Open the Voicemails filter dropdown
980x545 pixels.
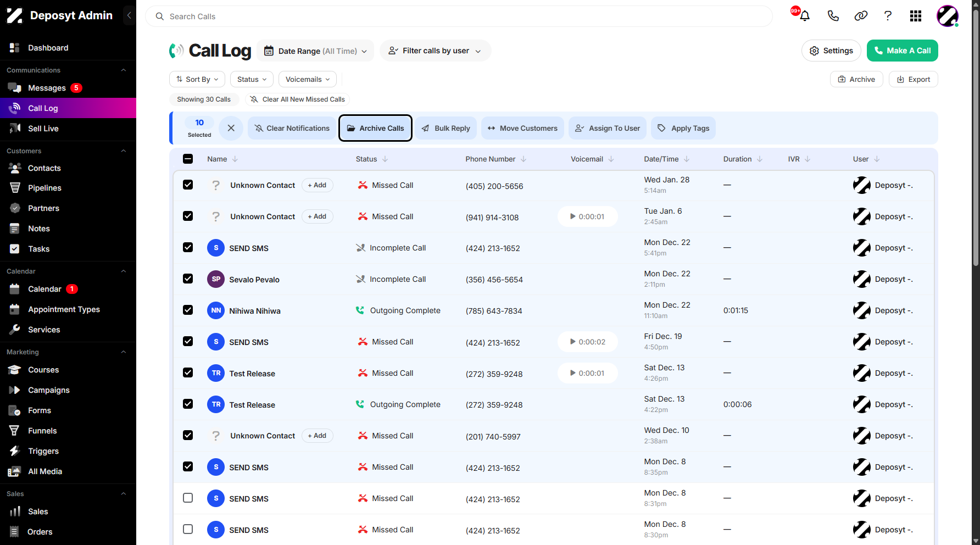coord(308,79)
